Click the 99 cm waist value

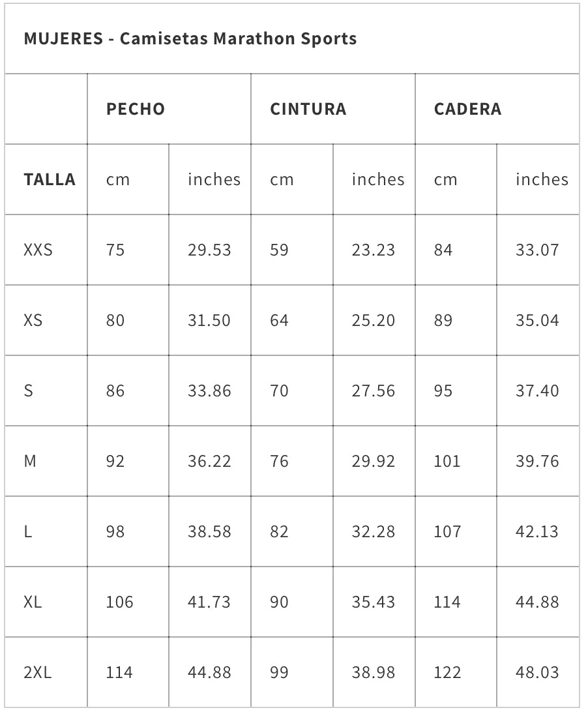click(x=279, y=672)
